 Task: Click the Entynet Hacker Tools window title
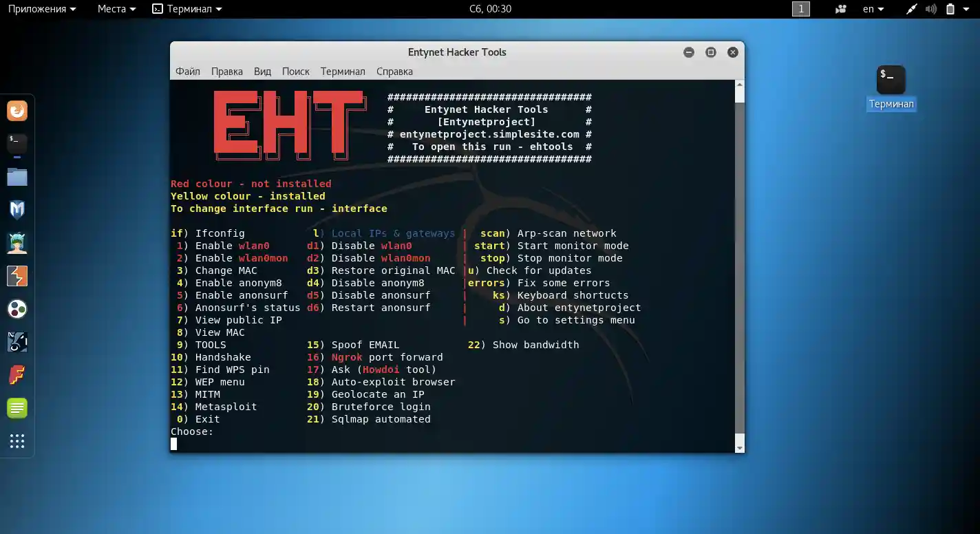click(457, 52)
